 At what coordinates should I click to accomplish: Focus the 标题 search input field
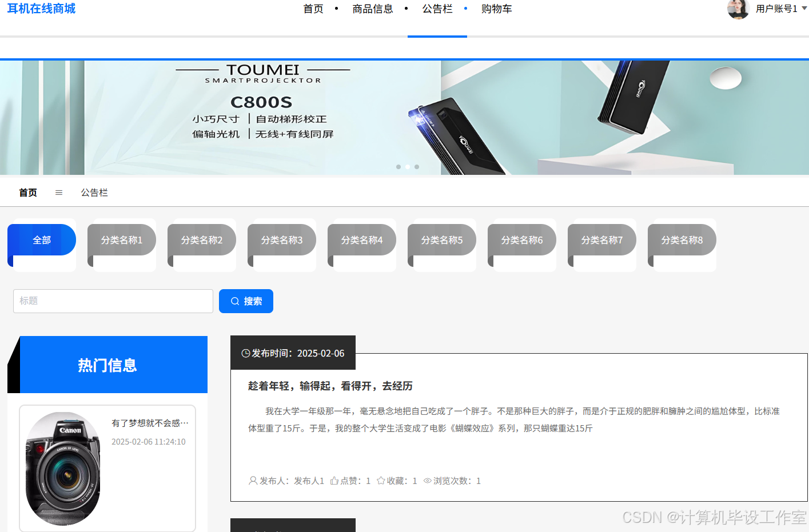[113, 301]
